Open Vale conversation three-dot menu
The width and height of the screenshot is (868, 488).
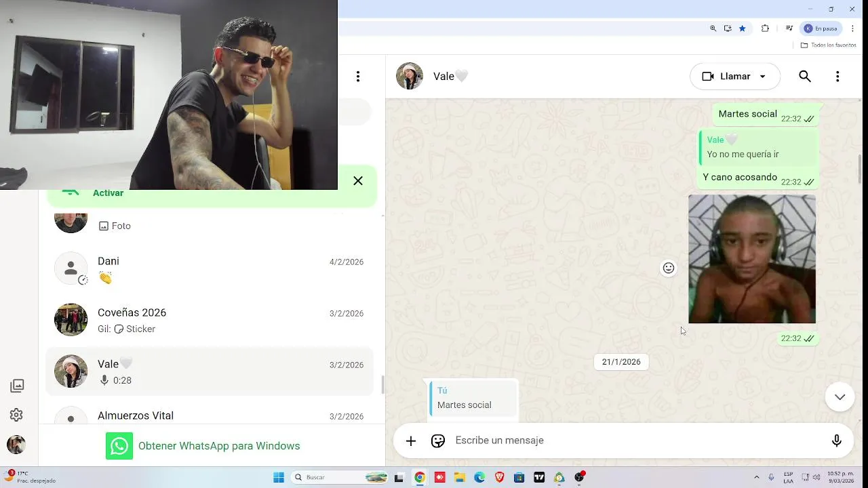(x=837, y=77)
